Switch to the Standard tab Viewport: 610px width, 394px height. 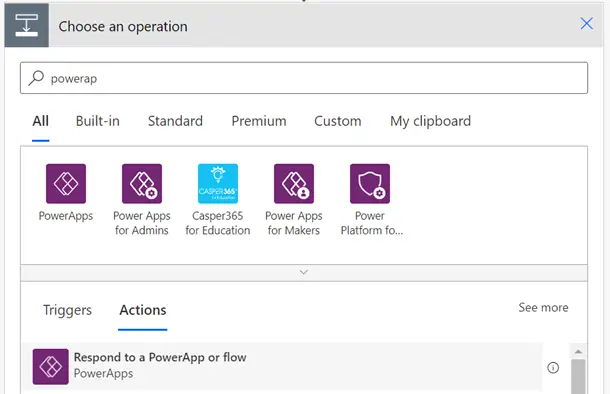click(175, 121)
